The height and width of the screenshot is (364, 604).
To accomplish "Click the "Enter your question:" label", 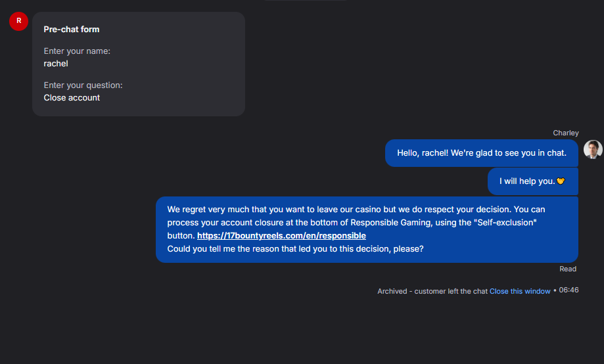I will [x=83, y=85].
